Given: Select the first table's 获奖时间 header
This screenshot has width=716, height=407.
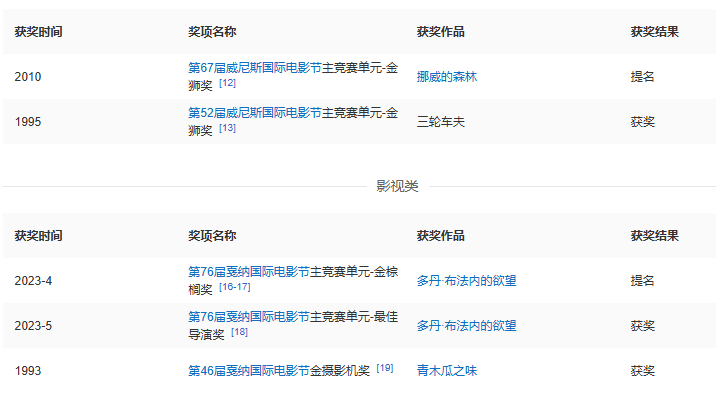Looking at the screenshot, I should pyautogui.click(x=38, y=32).
